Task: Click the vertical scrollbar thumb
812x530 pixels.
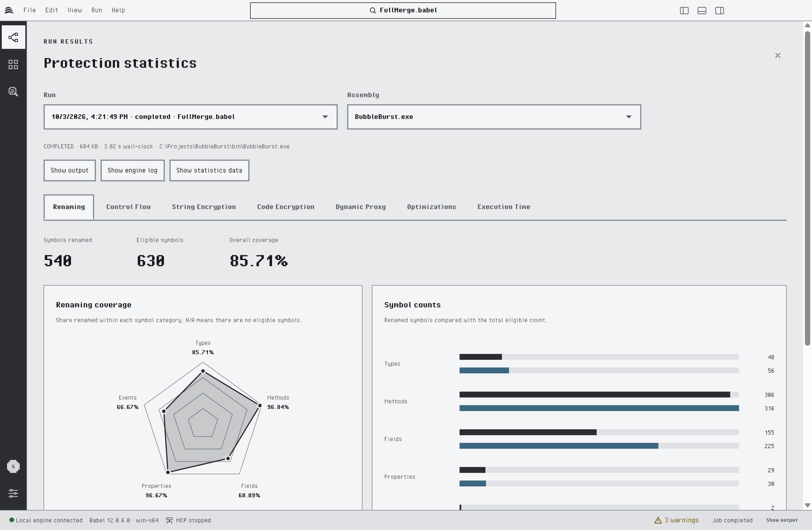Action: tap(807, 188)
